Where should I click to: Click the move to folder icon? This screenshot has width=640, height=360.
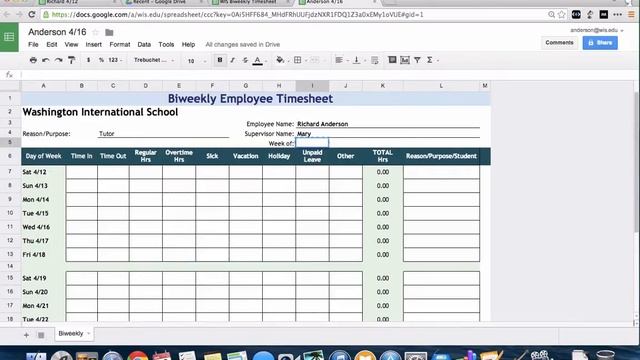[x=109, y=32]
